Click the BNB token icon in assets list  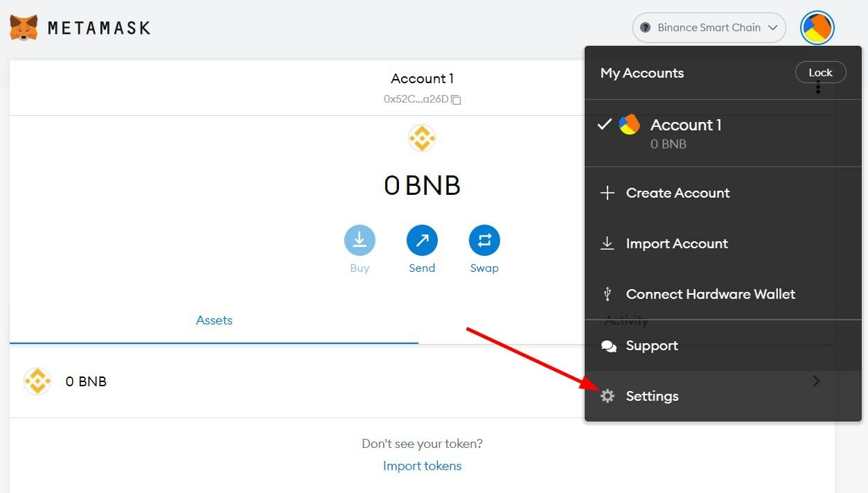(x=37, y=381)
